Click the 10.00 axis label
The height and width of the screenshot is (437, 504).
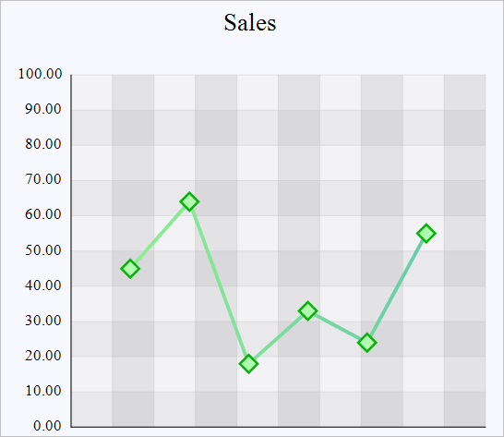point(43,391)
